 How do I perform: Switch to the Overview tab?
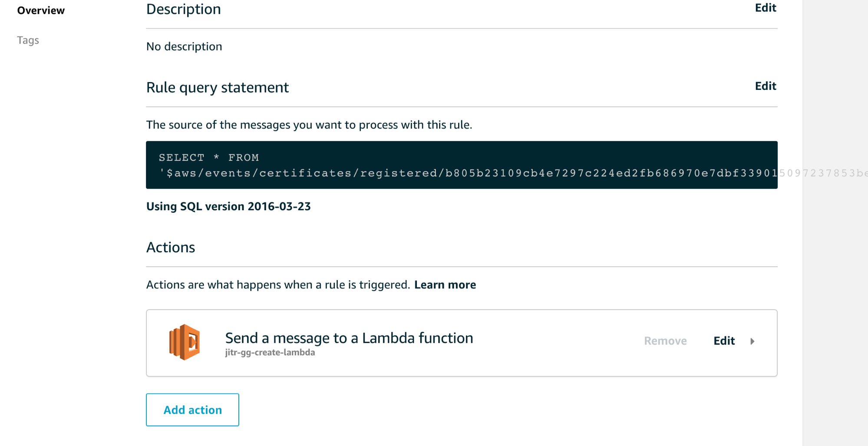coord(41,10)
